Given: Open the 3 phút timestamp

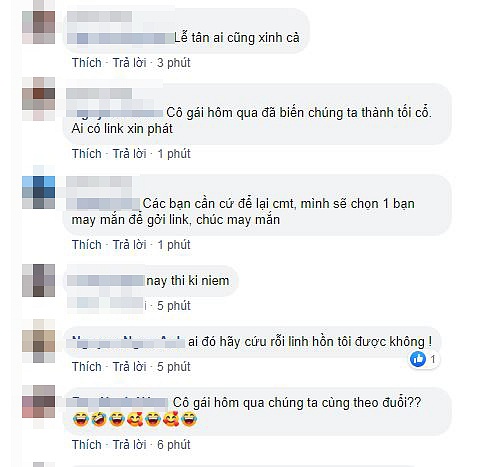Looking at the screenshot, I should click(x=174, y=63).
